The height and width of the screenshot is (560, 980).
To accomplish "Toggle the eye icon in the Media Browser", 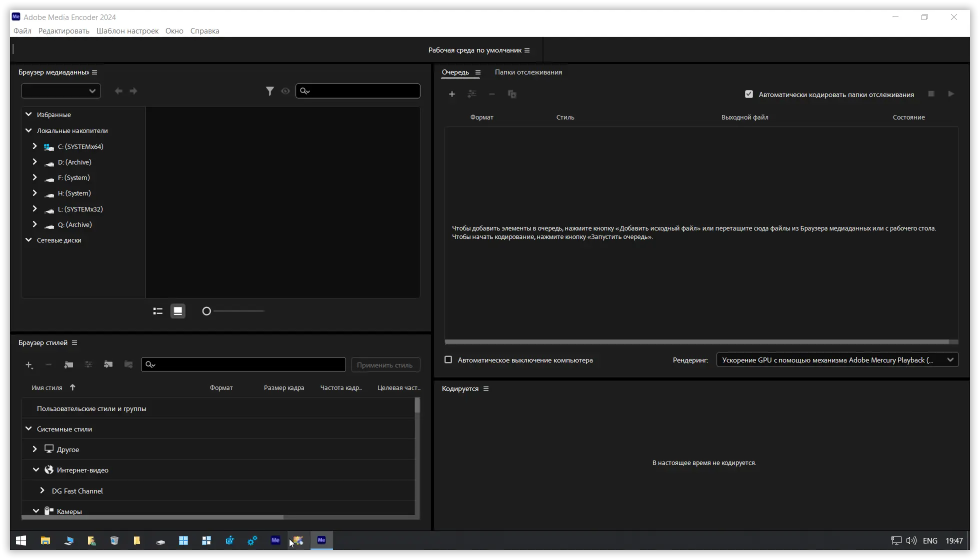I will pyautogui.click(x=285, y=91).
